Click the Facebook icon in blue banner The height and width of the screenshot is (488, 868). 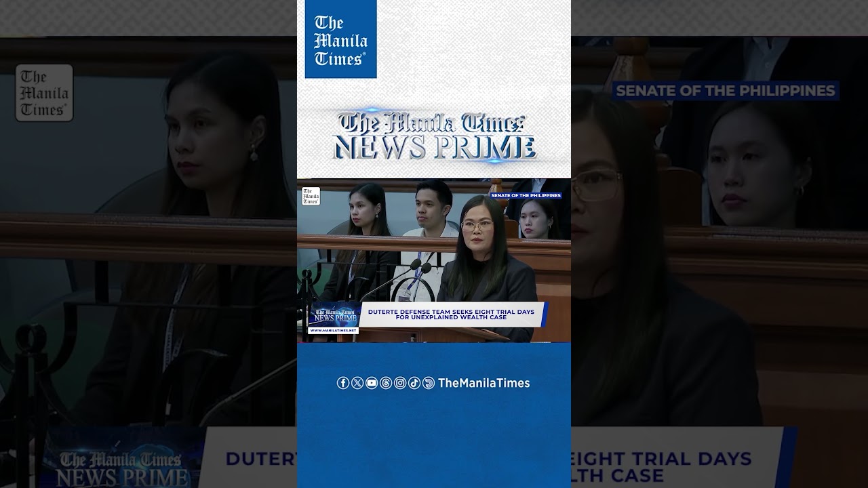(343, 383)
